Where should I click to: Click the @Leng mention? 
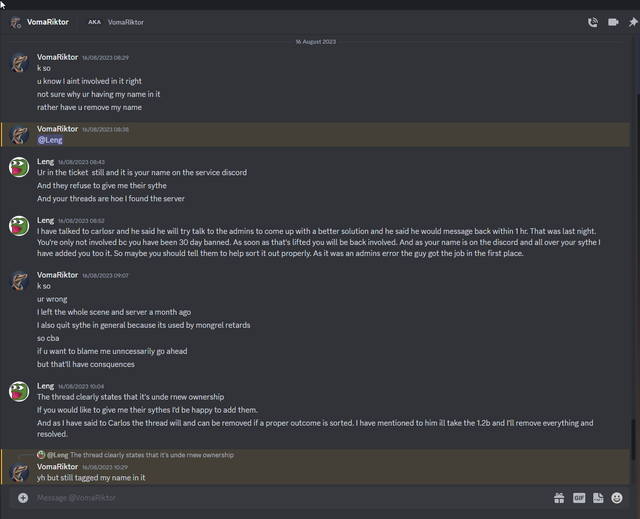pyautogui.click(x=50, y=140)
